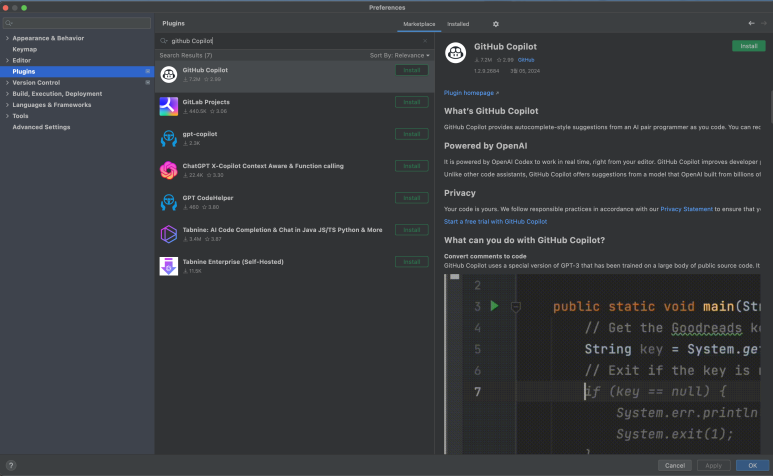This screenshot has height=476, width=773.
Task: Open help with the question mark button
Action: [x=11, y=465]
